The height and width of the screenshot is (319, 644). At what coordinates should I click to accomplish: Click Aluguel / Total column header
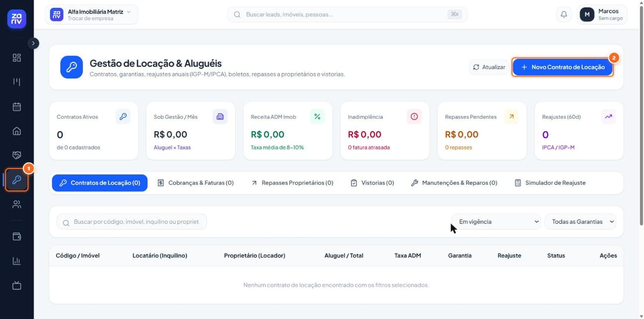[x=344, y=256]
